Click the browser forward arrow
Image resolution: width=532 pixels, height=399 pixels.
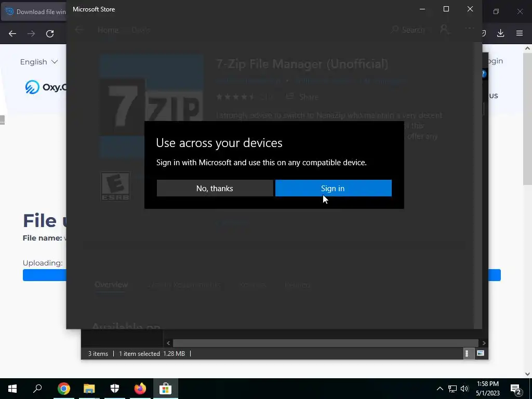31,34
